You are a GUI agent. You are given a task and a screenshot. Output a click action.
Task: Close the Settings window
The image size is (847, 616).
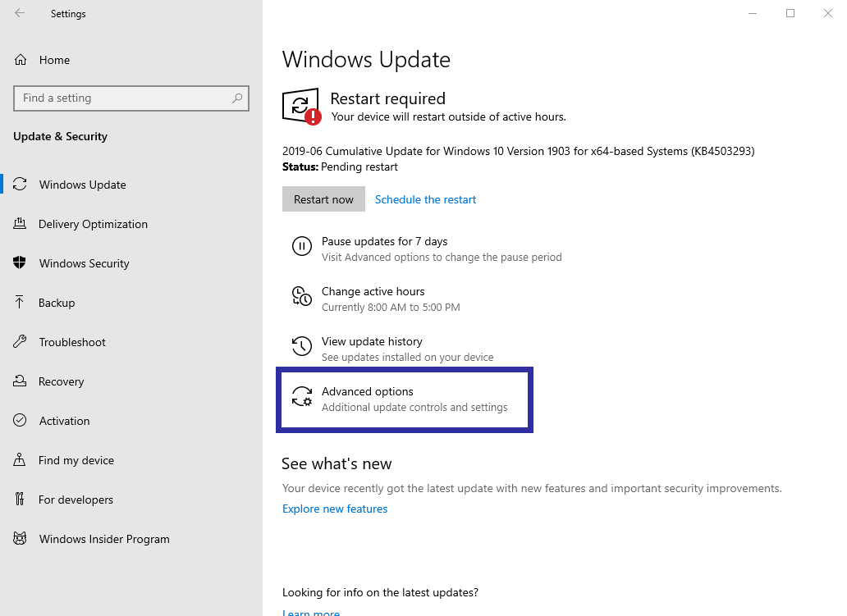tap(827, 13)
